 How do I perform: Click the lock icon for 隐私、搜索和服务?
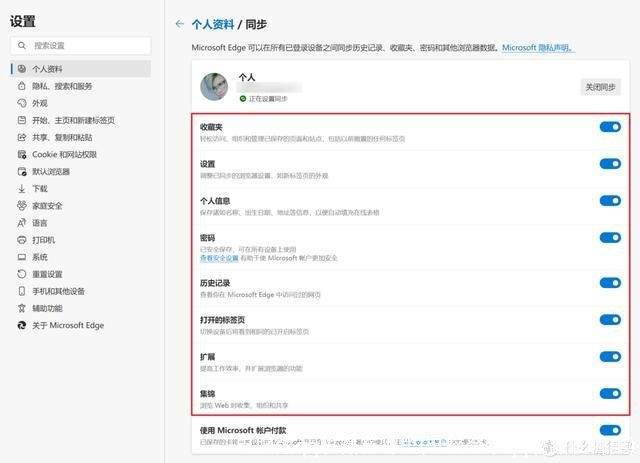click(22, 86)
